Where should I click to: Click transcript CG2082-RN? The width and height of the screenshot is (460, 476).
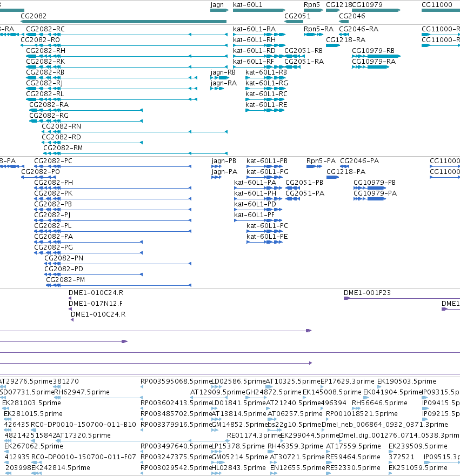(61, 126)
